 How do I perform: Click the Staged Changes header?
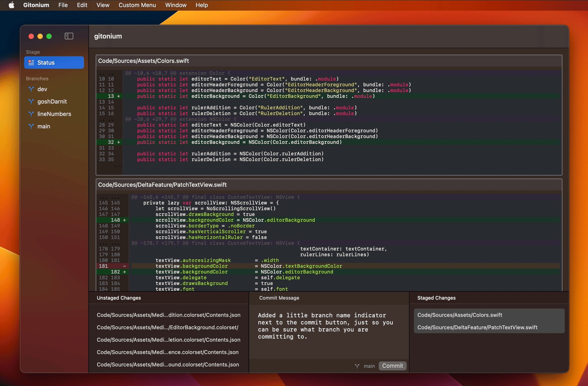pyautogui.click(x=436, y=298)
